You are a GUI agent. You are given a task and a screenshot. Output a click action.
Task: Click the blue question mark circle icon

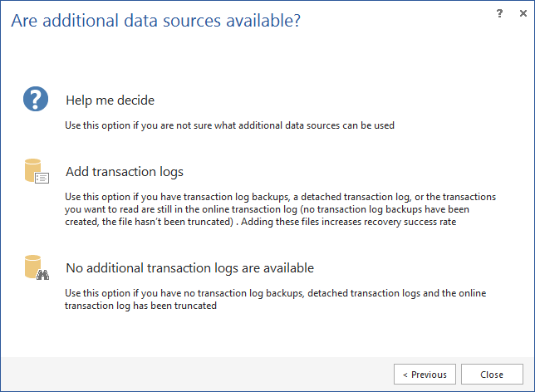pyautogui.click(x=36, y=99)
